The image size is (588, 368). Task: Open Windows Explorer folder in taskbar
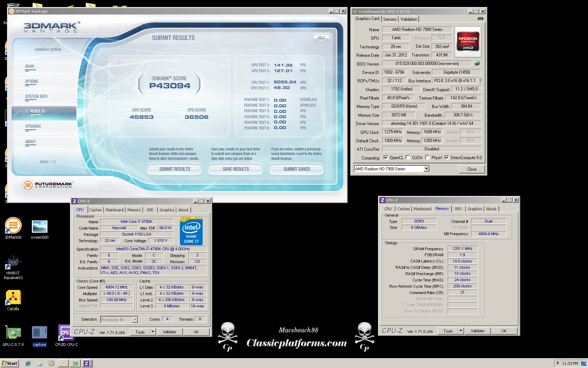pyautogui.click(x=40, y=363)
